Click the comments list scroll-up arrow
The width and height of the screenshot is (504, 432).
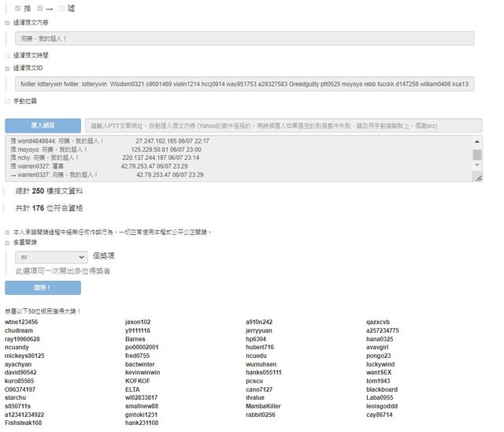476,143
